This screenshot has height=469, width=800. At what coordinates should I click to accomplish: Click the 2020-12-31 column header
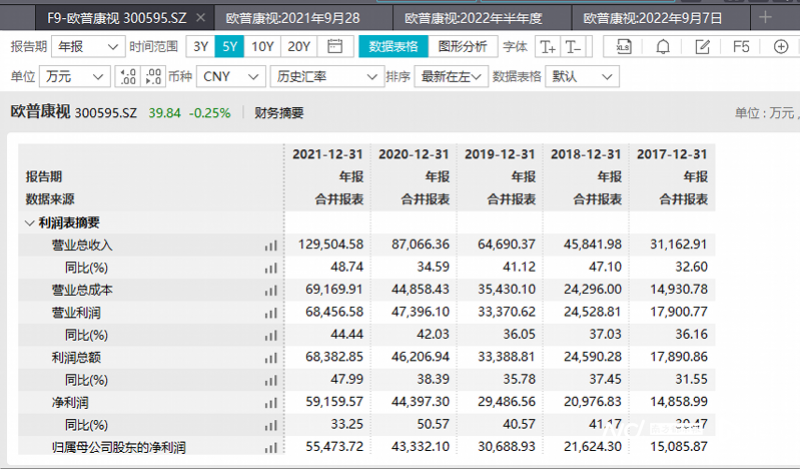click(414, 154)
